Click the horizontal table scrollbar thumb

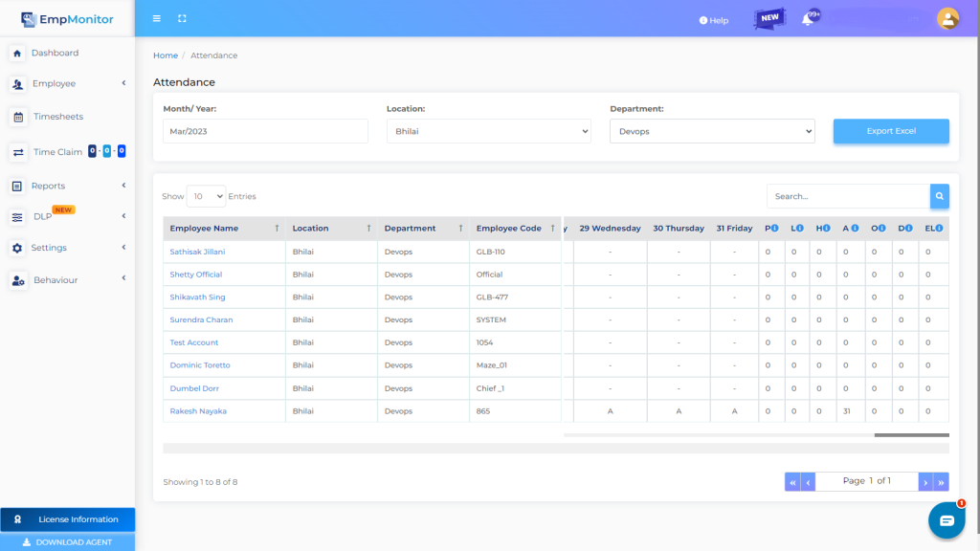[911, 435]
